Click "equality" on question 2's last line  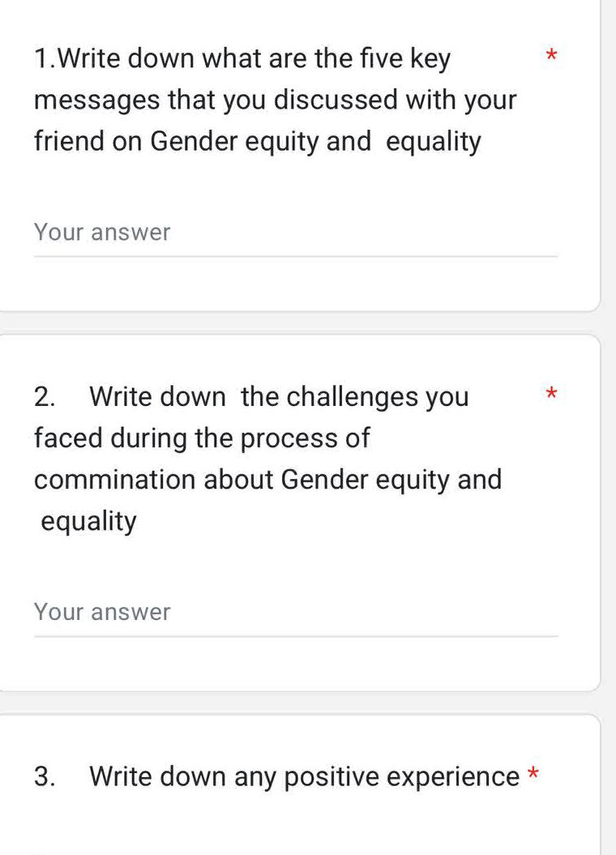[x=89, y=521]
